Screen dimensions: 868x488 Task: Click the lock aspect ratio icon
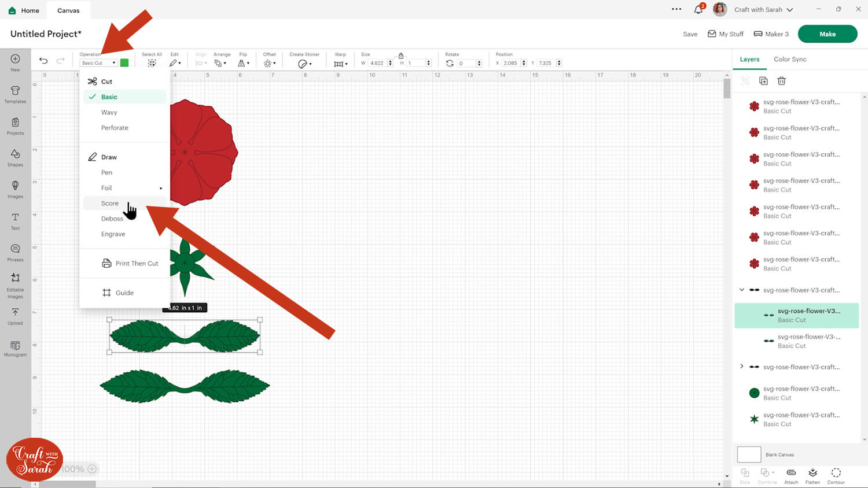(x=400, y=56)
